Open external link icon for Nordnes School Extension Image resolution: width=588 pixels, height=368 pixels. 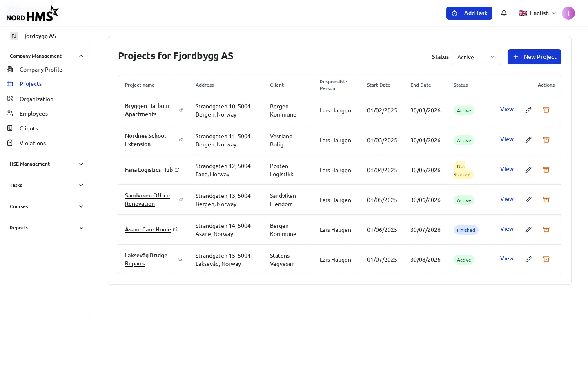(x=181, y=140)
